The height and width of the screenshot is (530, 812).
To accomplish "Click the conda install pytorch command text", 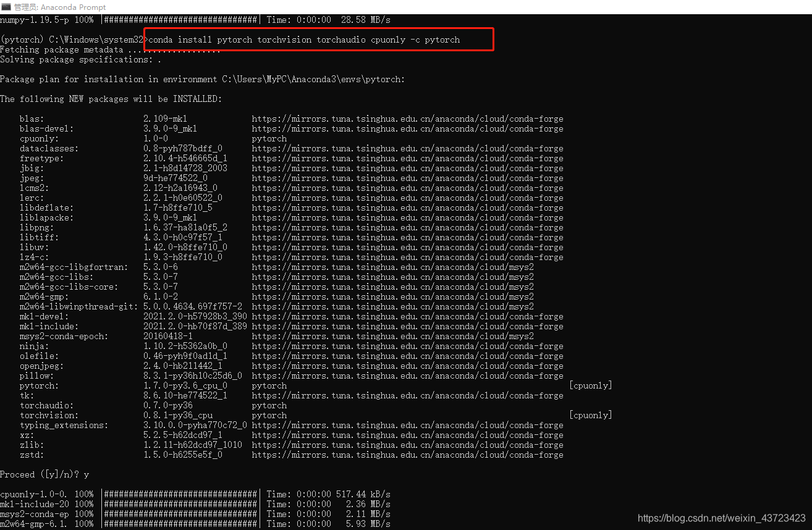I will tap(304, 40).
